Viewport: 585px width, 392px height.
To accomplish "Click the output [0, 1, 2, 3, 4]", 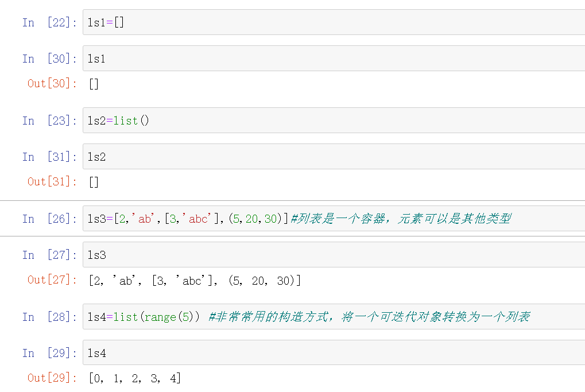I will [135, 378].
